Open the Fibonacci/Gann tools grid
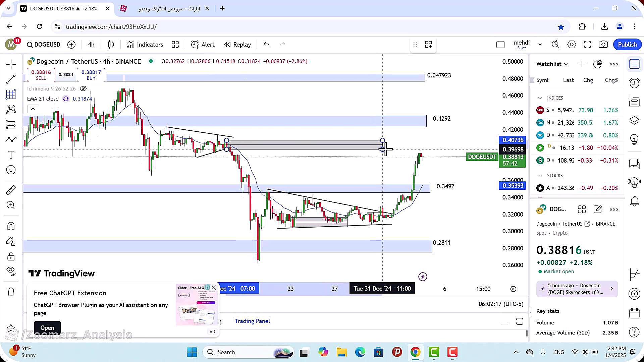 click(x=11, y=94)
